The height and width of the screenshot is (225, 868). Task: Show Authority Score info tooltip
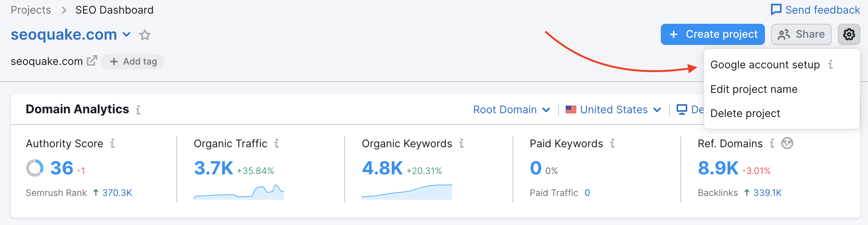coord(112,143)
